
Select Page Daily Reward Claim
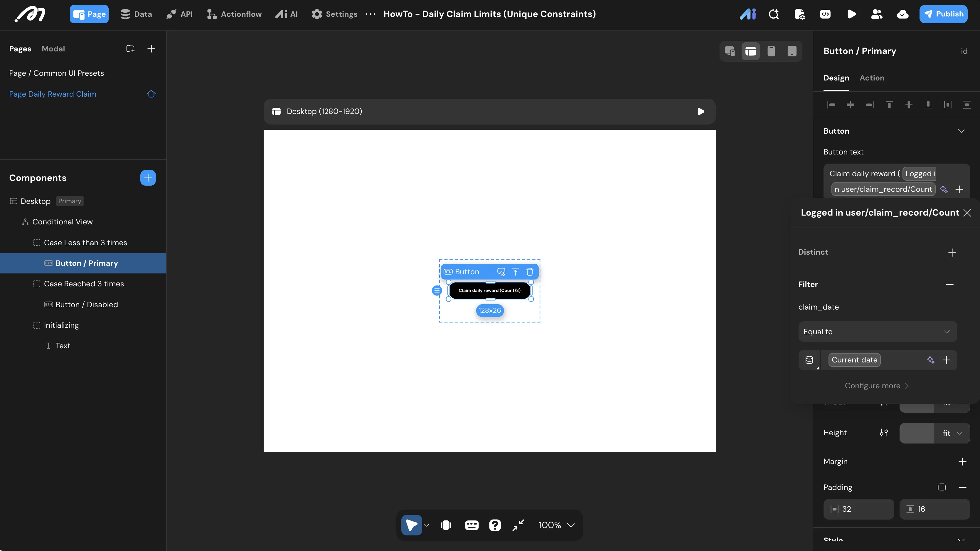coord(53,94)
